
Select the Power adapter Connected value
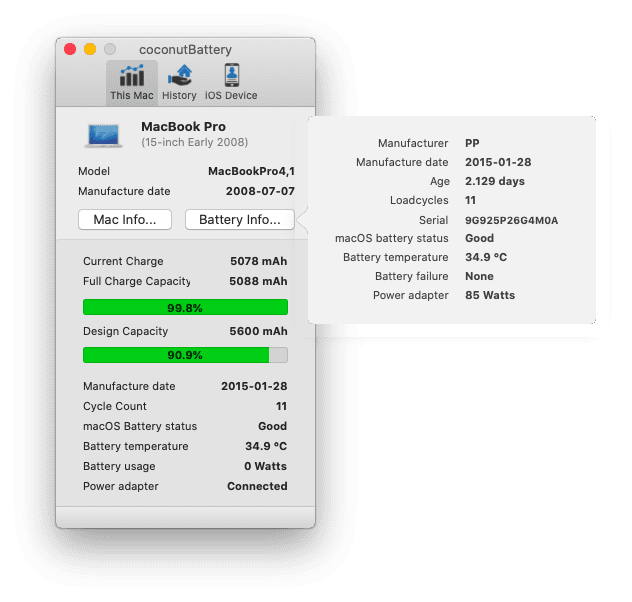[257, 486]
